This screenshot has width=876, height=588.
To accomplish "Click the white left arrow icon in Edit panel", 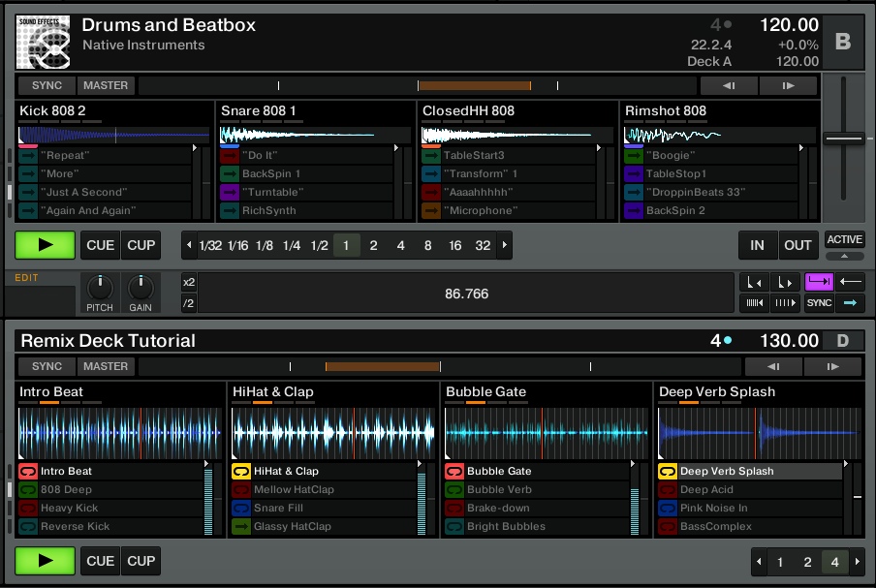I will point(850,282).
